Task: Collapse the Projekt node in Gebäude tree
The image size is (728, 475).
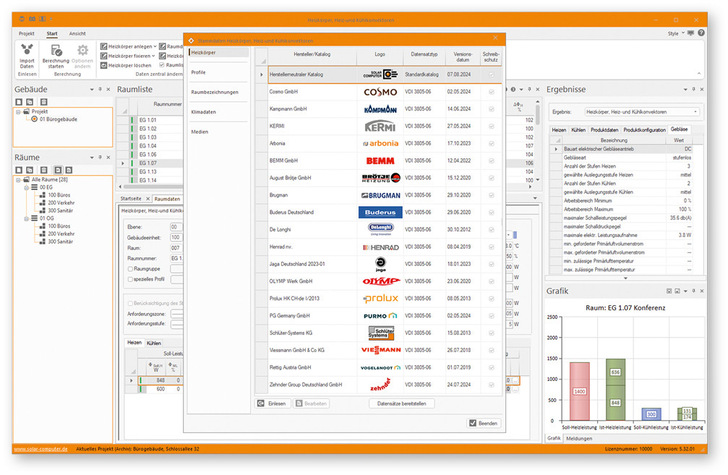Action: (x=20, y=112)
